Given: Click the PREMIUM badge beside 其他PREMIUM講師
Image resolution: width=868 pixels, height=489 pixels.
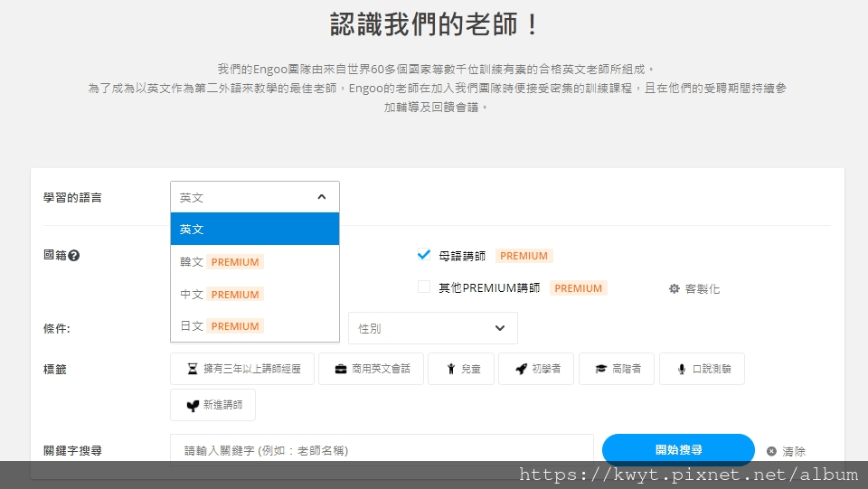Looking at the screenshot, I should tap(578, 288).
